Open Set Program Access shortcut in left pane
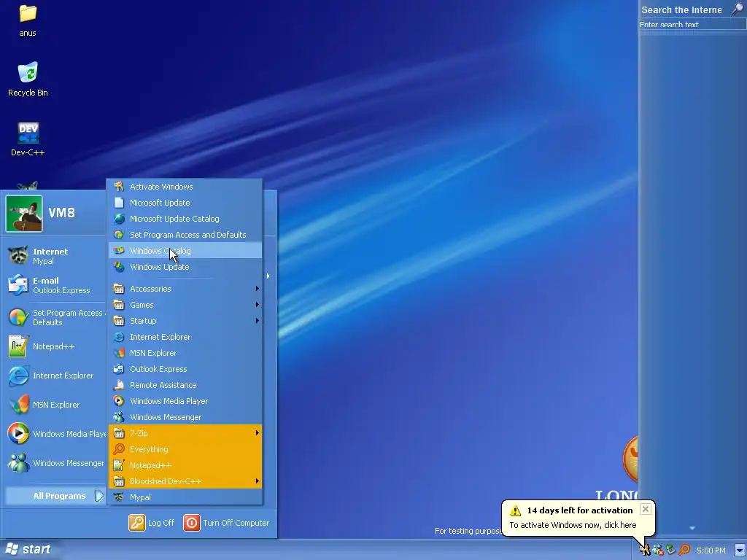 (54, 318)
